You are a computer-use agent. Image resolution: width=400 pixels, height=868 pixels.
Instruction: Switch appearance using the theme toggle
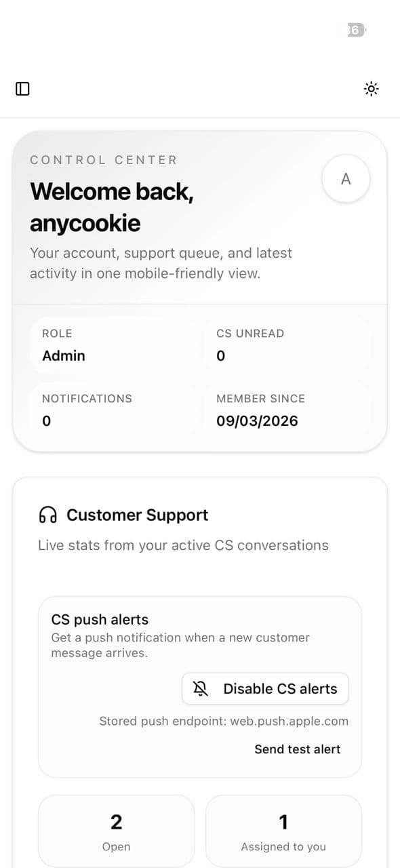[372, 88]
